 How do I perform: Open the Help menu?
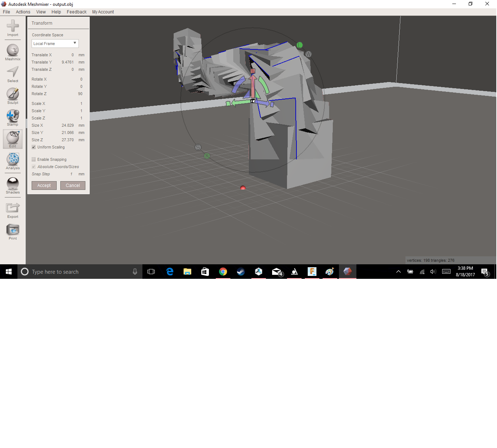click(x=56, y=12)
